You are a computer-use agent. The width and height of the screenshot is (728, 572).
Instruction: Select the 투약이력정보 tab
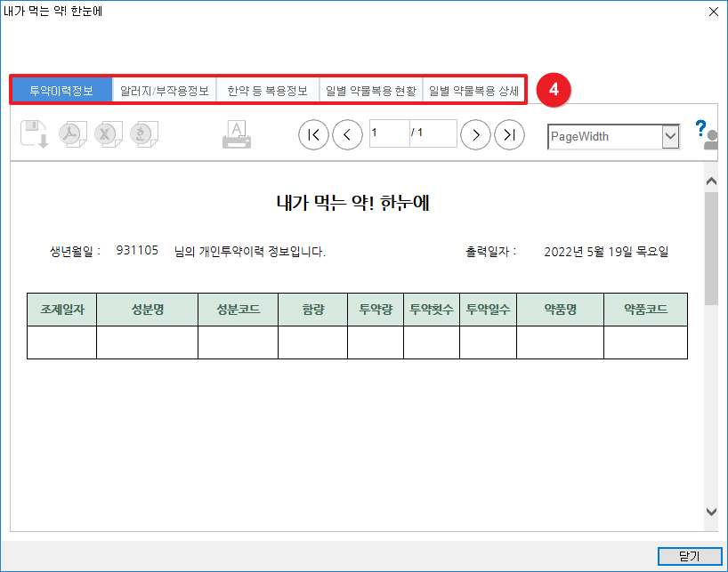(61, 91)
